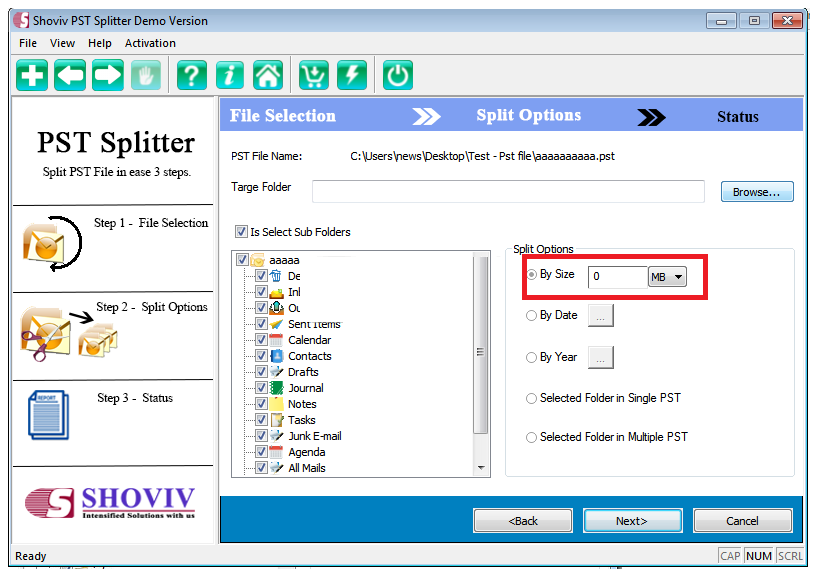Screen dimensions: 821x569
Task: Click the Shoviv app icon in title bar
Action: (21, 20)
